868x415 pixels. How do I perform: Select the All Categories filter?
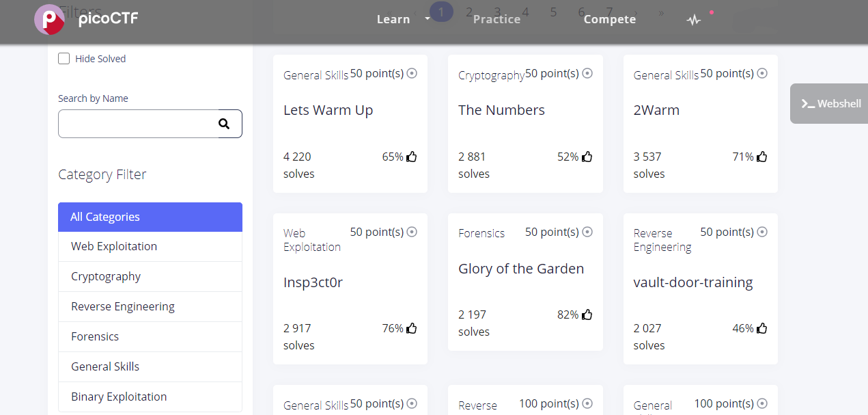pyautogui.click(x=150, y=217)
